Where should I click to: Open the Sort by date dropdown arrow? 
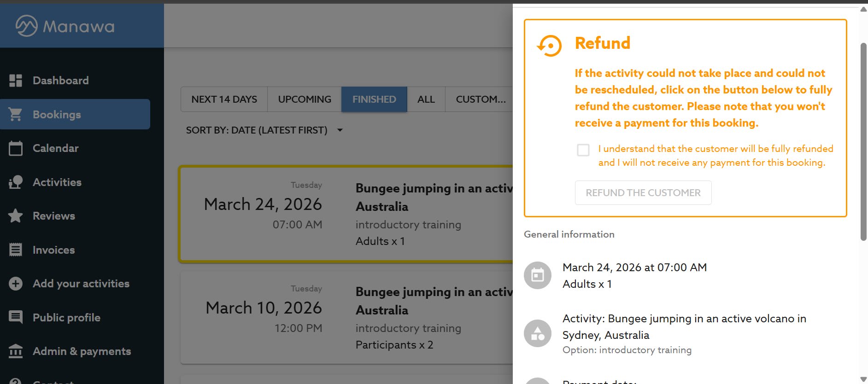click(340, 130)
